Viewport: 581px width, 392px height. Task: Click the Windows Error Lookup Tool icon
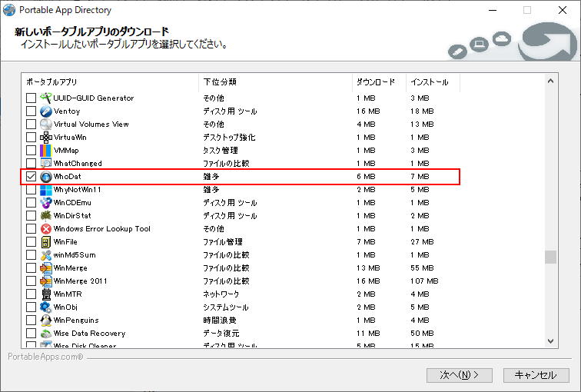tap(45, 229)
